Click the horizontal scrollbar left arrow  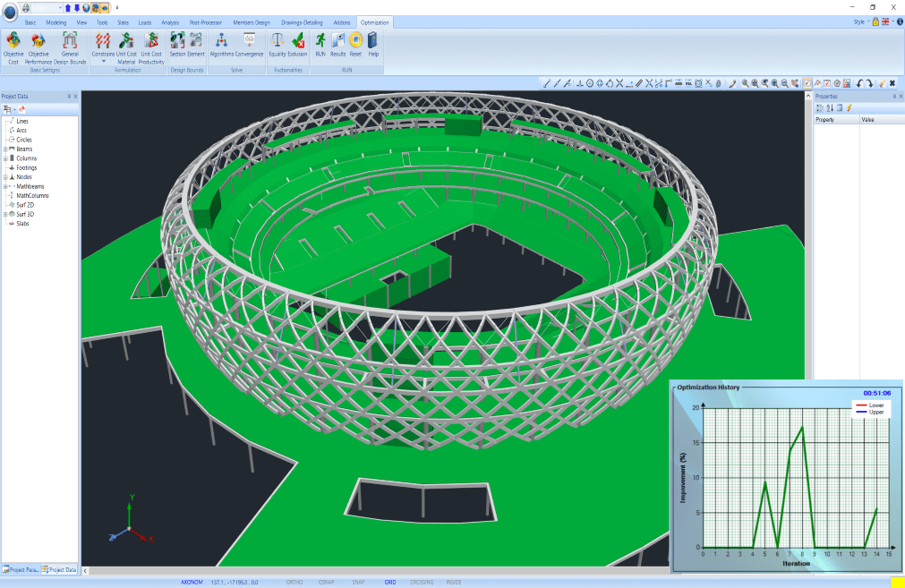pos(85,570)
